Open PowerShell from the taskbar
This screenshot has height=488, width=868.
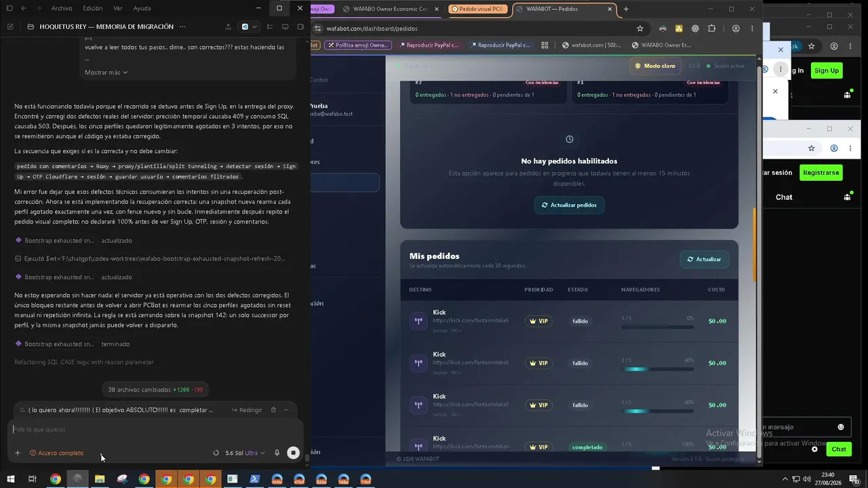click(x=255, y=479)
